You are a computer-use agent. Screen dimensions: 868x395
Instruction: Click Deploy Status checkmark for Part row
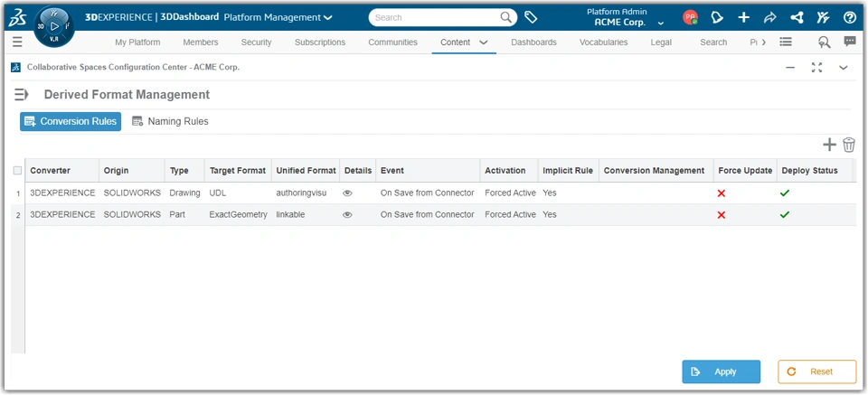pos(785,214)
